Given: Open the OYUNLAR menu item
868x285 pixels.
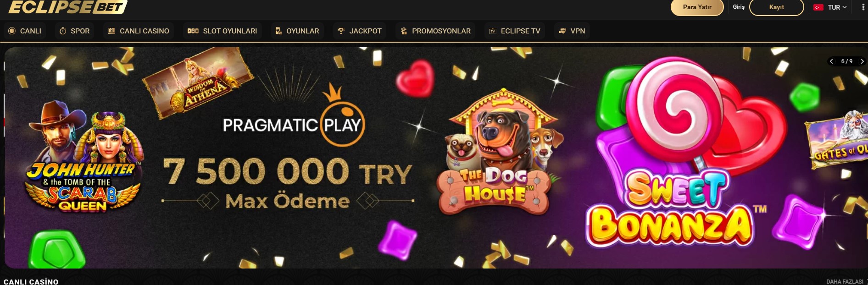Looking at the screenshot, I should coord(297,31).
